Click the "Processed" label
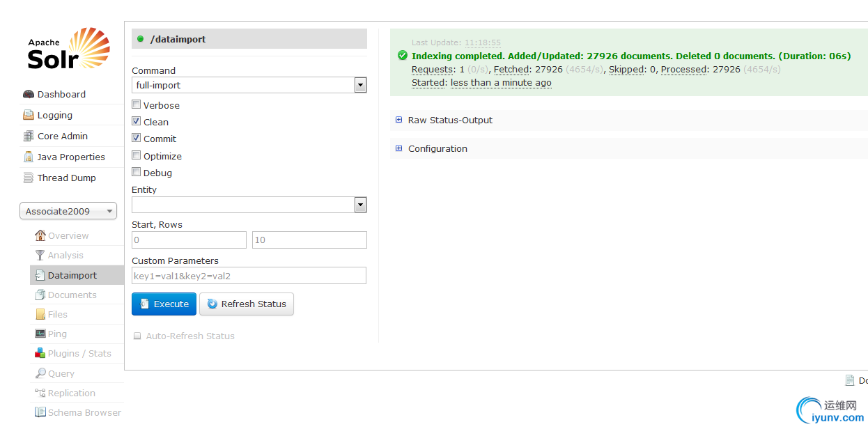Viewport: 868px width, 429px height. 685,69
